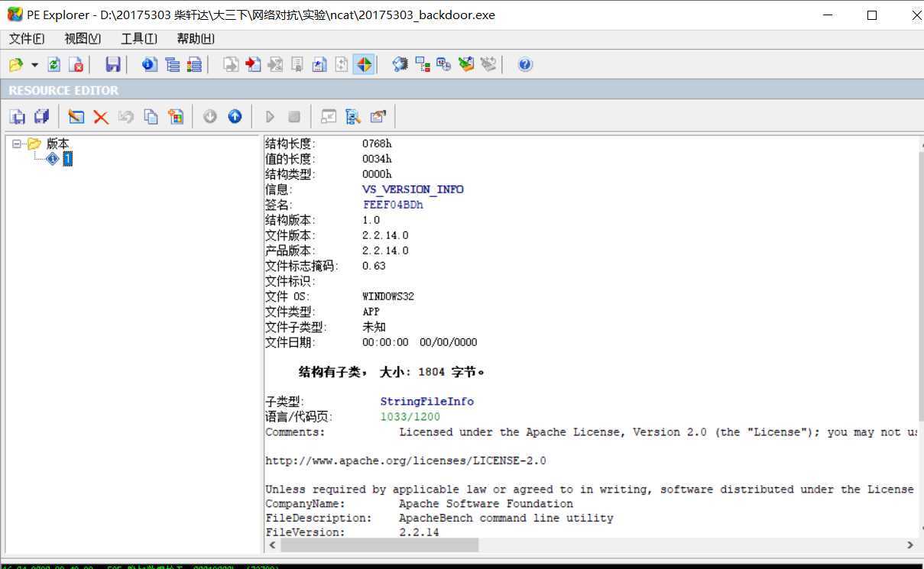Edit the selected resource pencil icon
924x569 pixels.
[x=76, y=116]
